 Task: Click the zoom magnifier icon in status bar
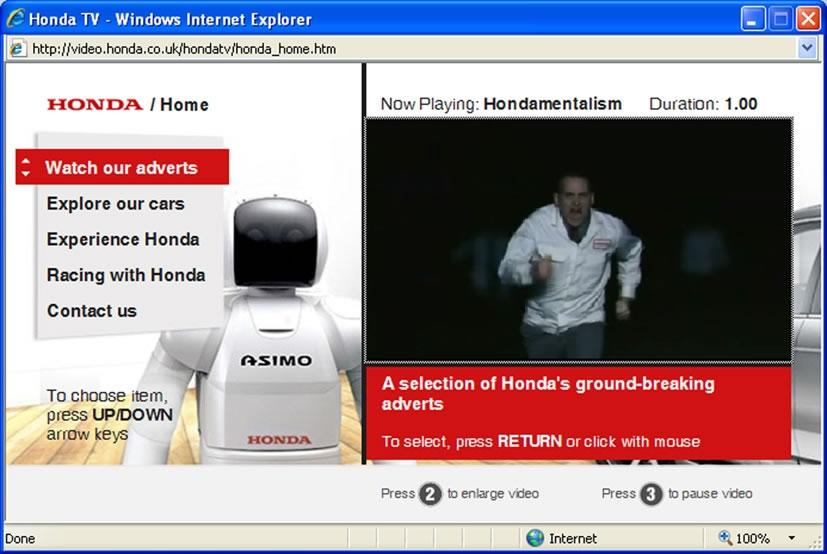[725, 538]
